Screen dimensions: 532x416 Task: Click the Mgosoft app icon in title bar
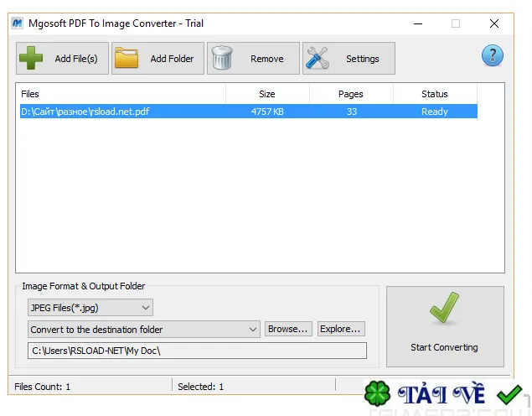click(17, 23)
